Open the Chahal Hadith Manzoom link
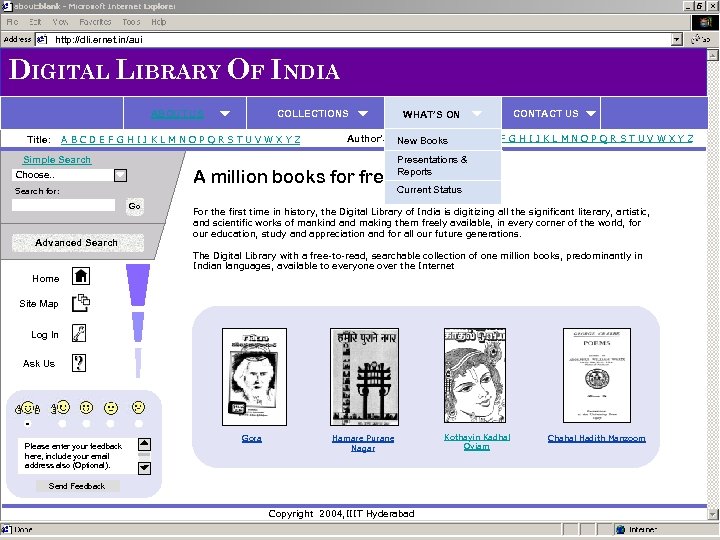This screenshot has height=540, width=720. [596, 439]
